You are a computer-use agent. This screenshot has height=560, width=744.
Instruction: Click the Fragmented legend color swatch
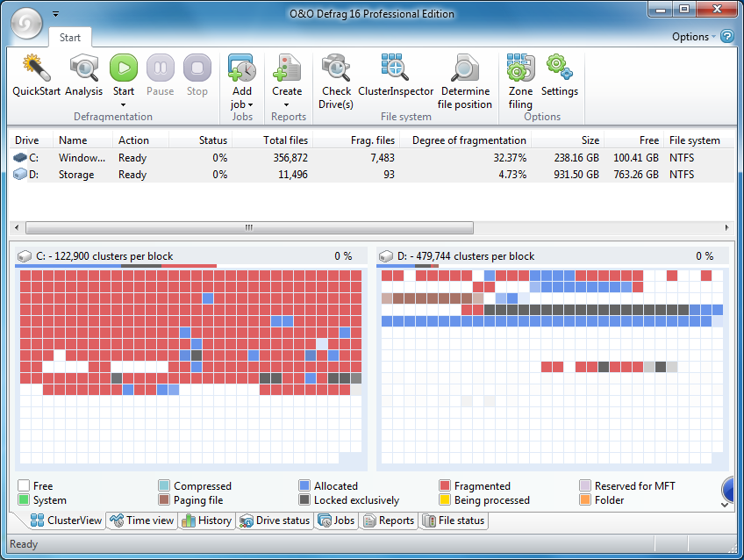tap(445, 485)
